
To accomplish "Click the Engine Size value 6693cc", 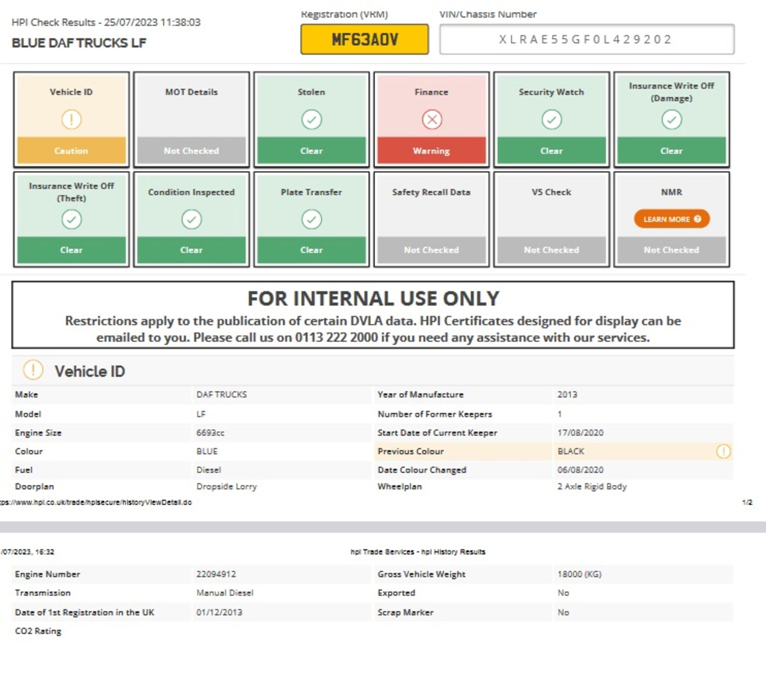I will point(210,433).
